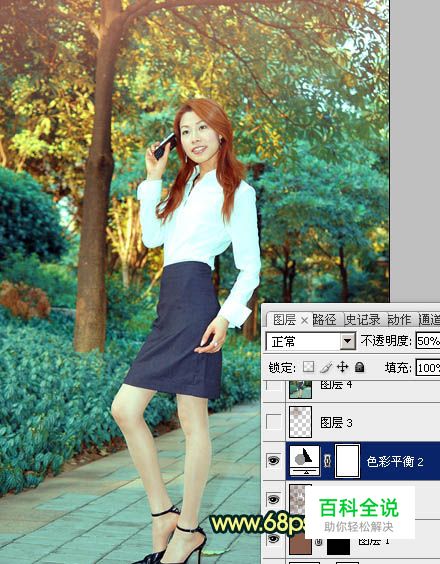Click the link icon on 图层 1
Screen dimensions: 440x564
pos(318,542)
